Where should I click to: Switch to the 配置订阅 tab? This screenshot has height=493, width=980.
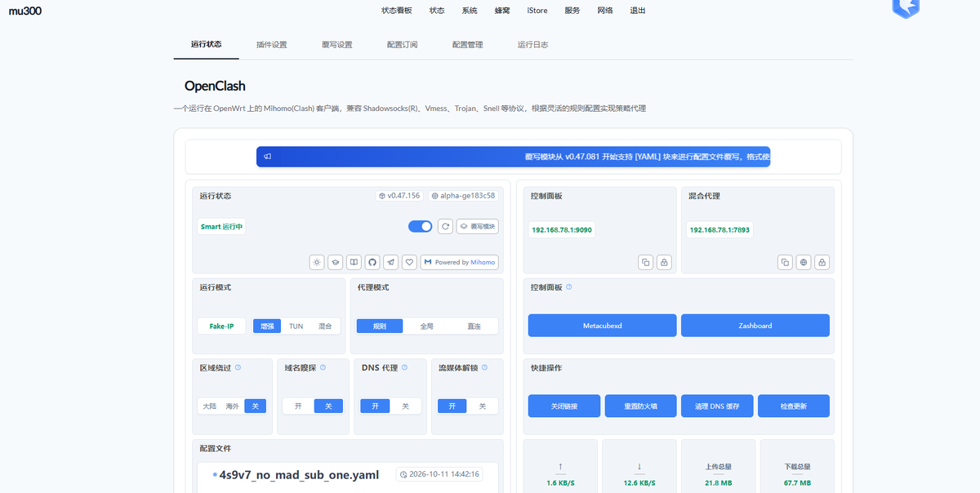point(402,44)
